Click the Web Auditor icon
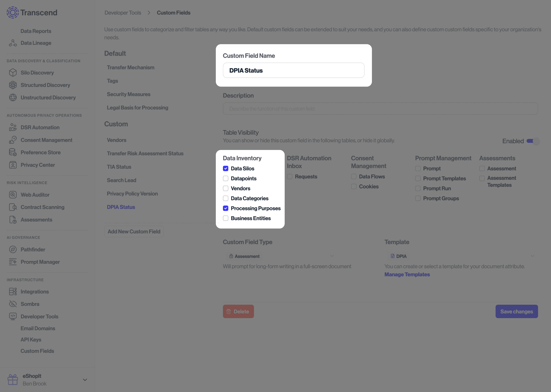Image resolution: width=551 pixels, height=392 pixels. (x=13, y=194)
